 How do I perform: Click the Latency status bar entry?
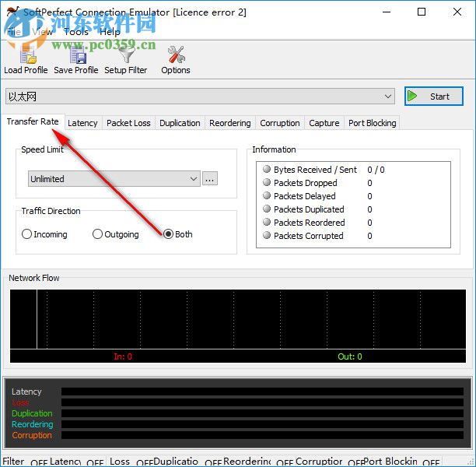76,462
